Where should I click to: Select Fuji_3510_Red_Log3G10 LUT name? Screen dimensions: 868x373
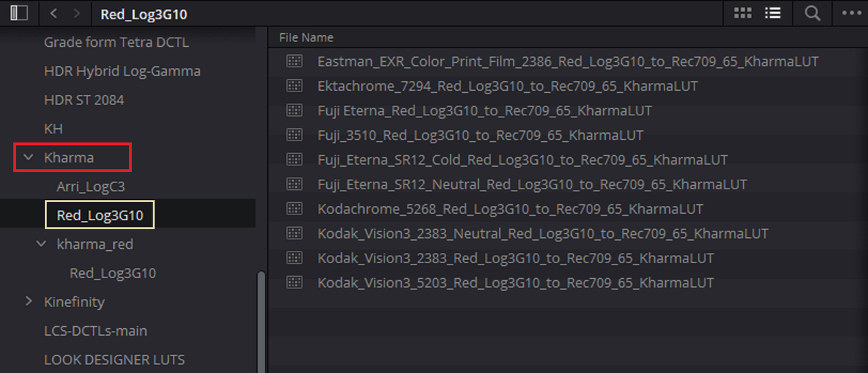pos(481,135)
